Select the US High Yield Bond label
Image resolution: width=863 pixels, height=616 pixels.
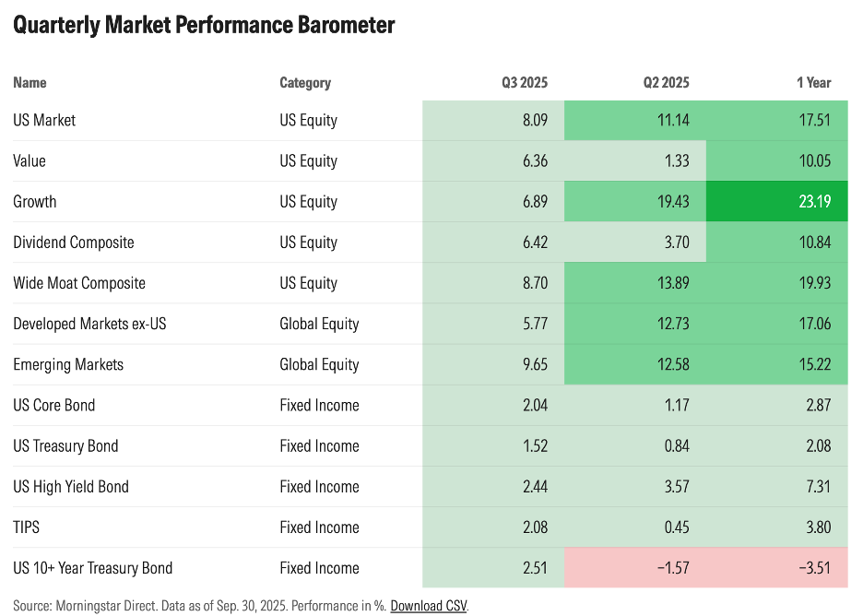[71, 487]
